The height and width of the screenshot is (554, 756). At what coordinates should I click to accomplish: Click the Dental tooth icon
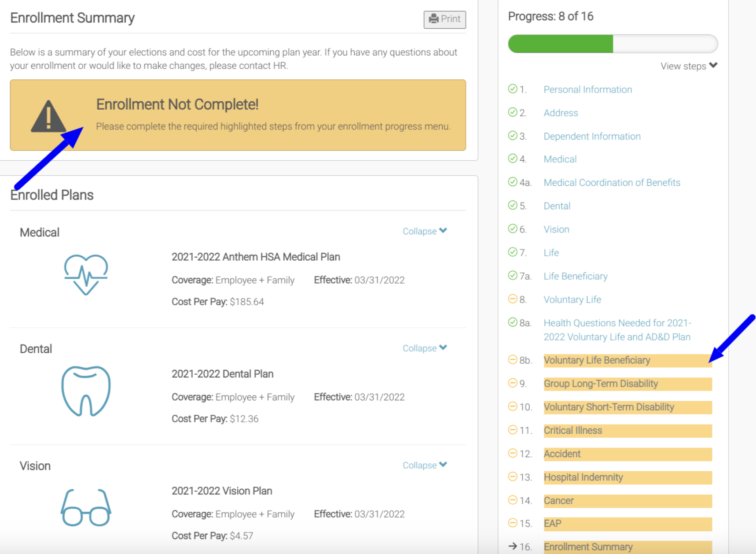pos(86,391)
